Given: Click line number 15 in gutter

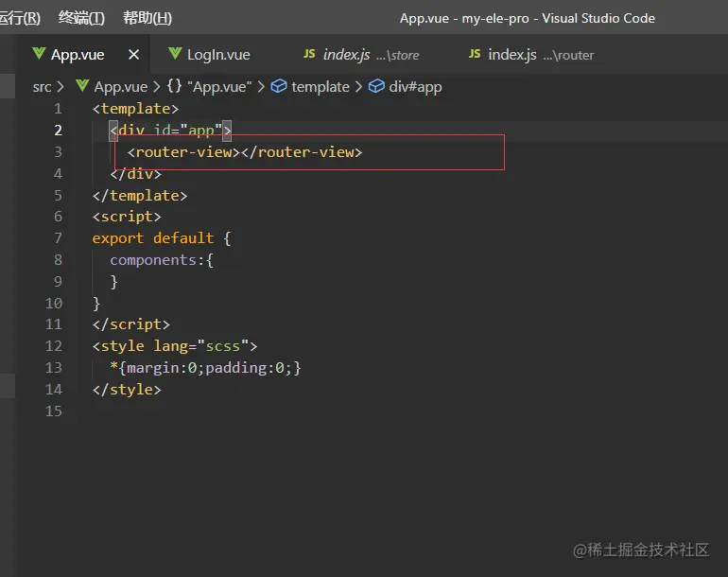Looking at the screenshot, I should point(54,411).
